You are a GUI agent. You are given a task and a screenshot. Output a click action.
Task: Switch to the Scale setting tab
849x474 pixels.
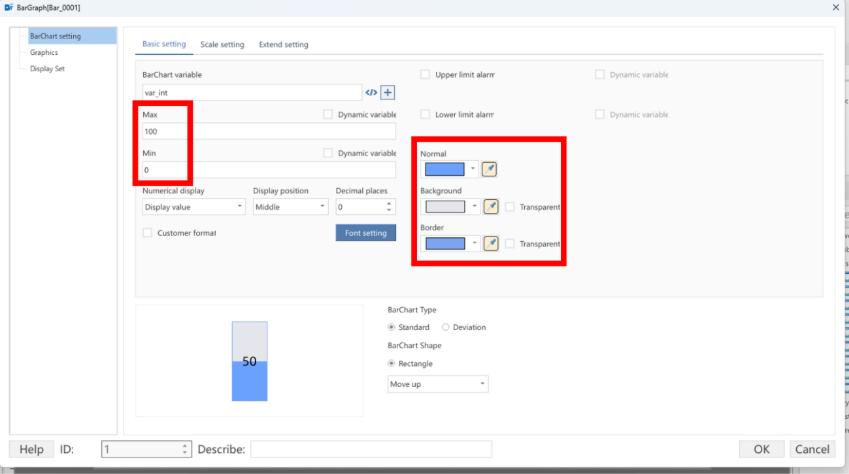click(x=222, y=44)
